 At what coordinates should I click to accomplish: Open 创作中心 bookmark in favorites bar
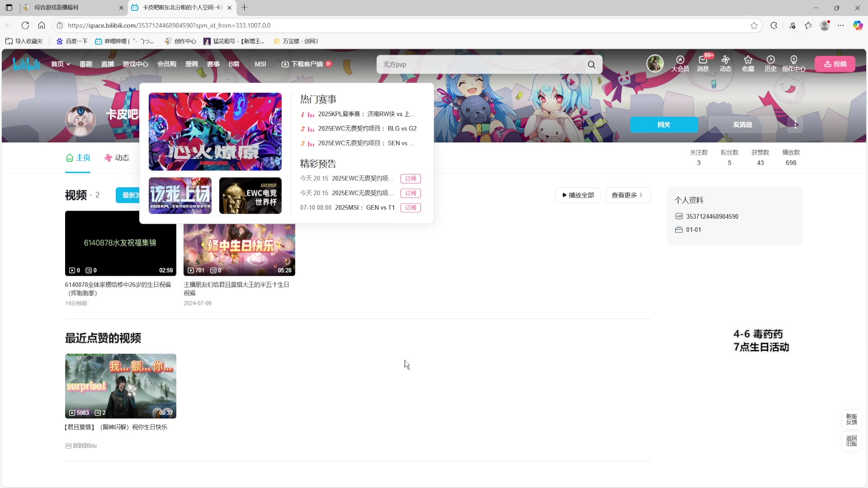click(x=180, y=41)
